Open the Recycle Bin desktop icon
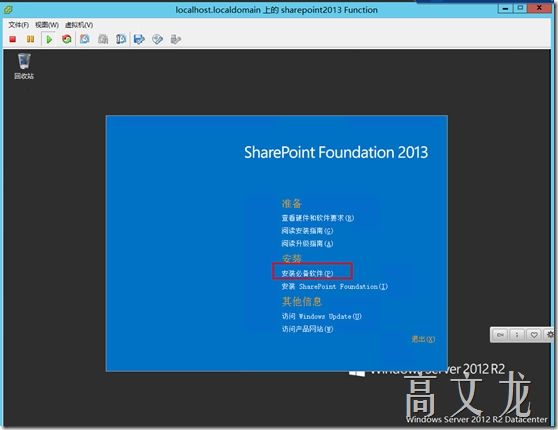Screen dimensions: 558x430 (24, 66)
